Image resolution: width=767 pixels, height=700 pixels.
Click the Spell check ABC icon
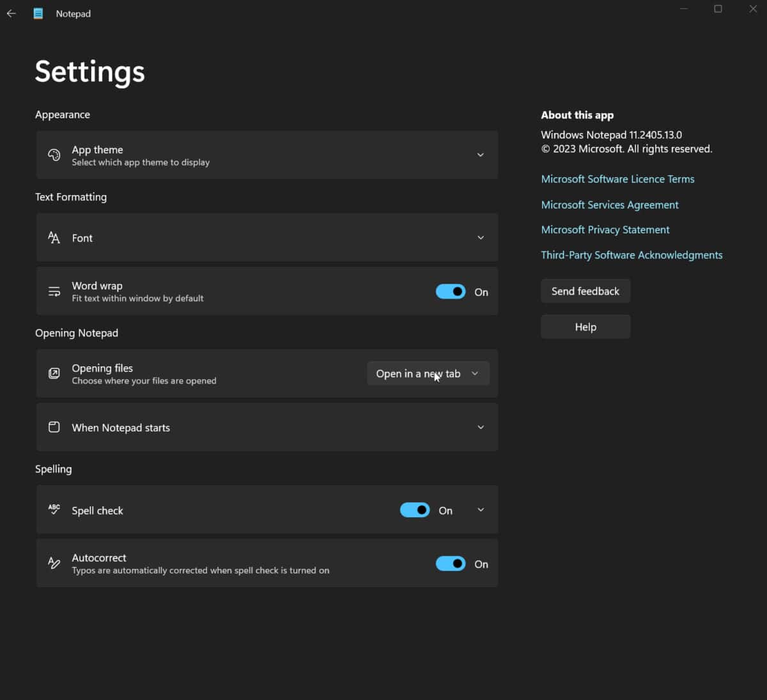click(x=54, y=509)
